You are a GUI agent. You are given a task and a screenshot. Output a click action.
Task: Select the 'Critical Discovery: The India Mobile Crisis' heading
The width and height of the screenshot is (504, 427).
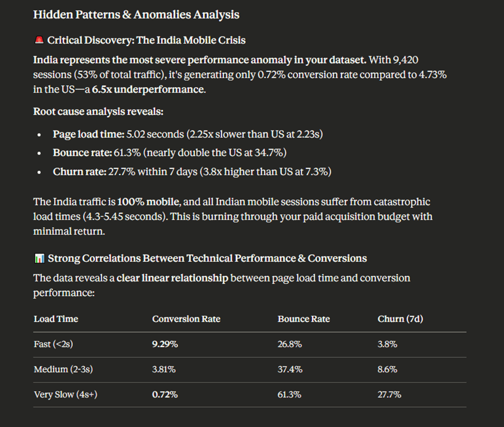146,40
